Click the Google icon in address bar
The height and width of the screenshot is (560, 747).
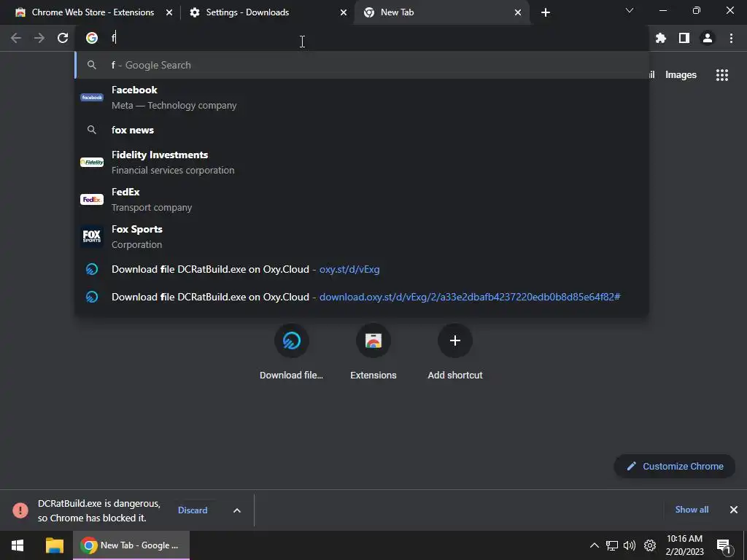click(92, 38)
